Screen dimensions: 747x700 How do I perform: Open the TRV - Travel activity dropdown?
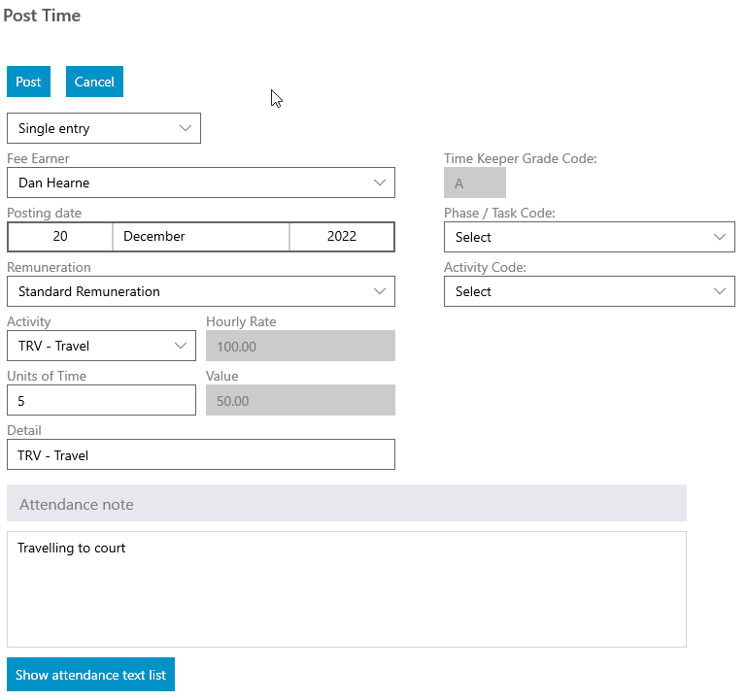[x=101, y=346]
